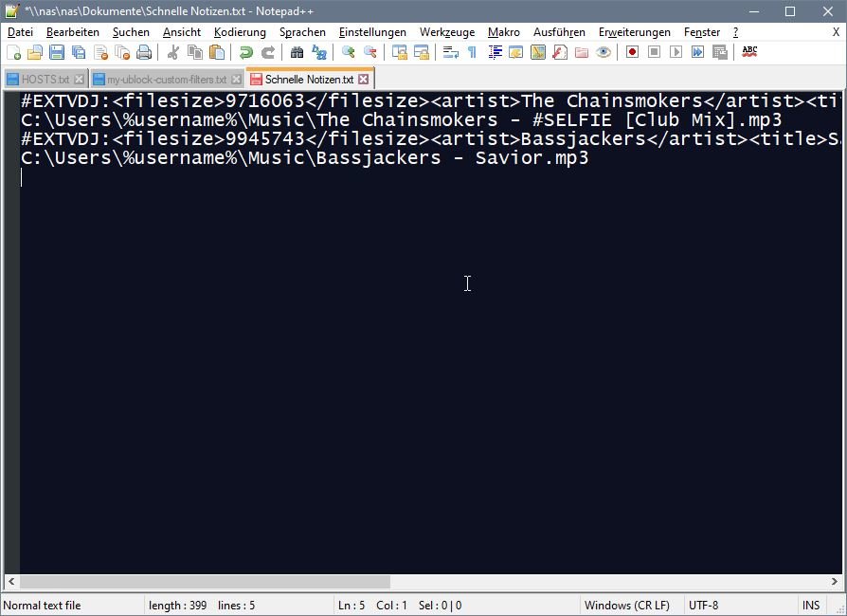Open the Makro menu
The height and width of the screenshot is (616, 847).
point(503,32)
